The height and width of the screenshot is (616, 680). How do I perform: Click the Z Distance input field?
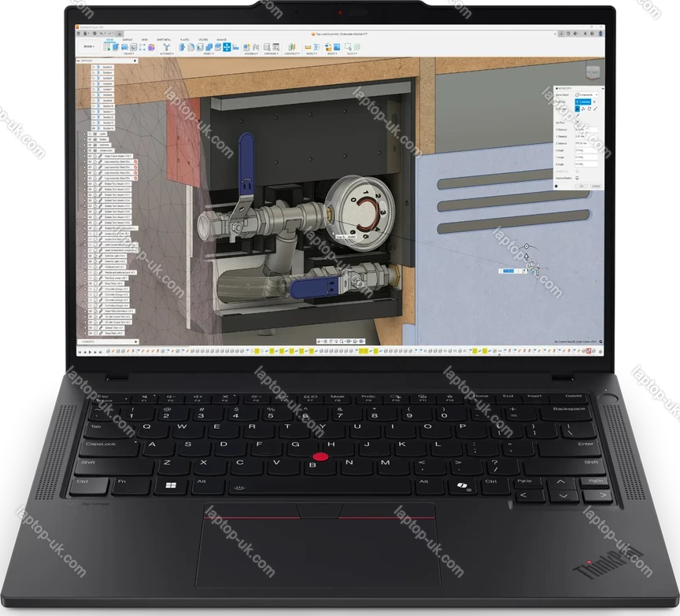(x=584, y=143)
